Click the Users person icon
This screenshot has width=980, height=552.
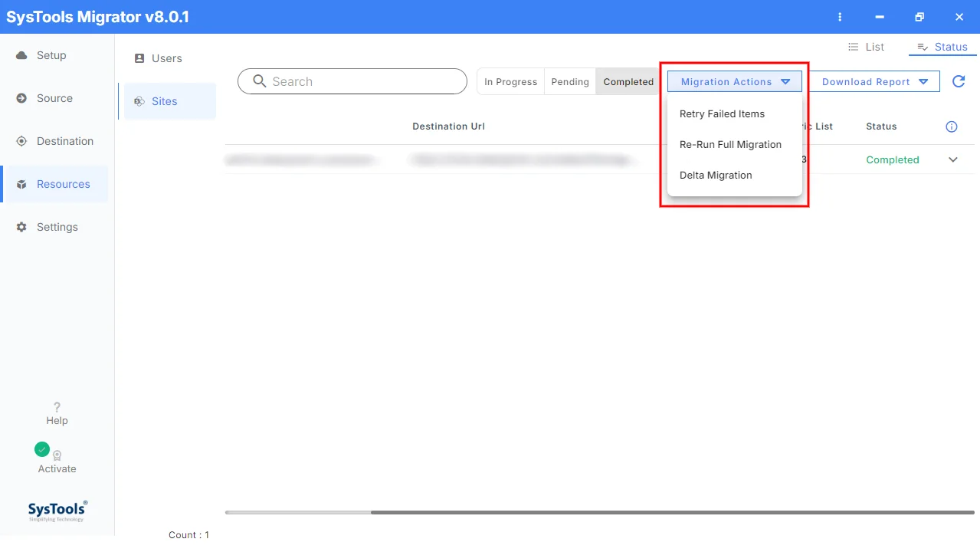click(139, 58)
